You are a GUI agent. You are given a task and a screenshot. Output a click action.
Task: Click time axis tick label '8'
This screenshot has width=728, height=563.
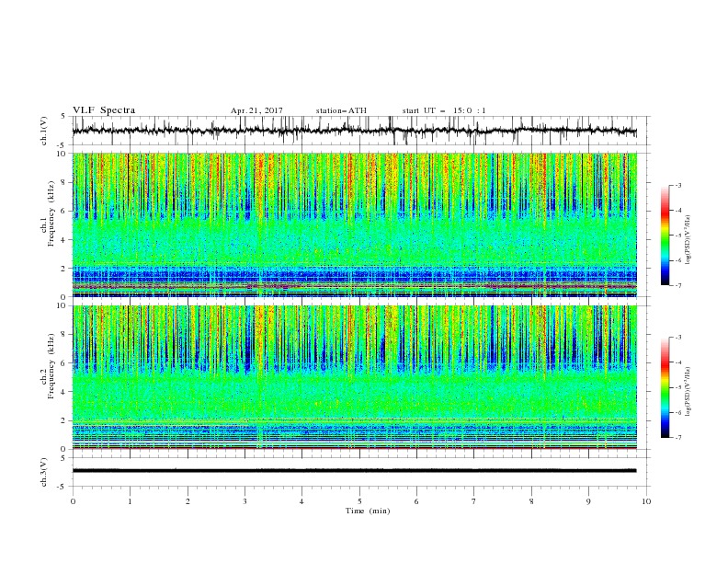coord(531,501)
